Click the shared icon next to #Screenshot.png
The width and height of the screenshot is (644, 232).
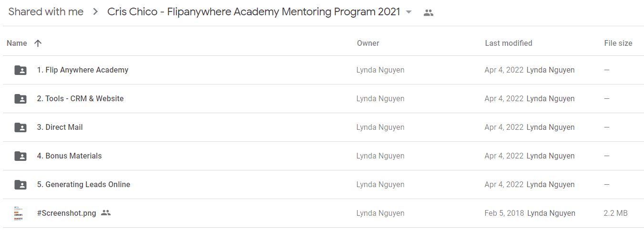[106, 213]
